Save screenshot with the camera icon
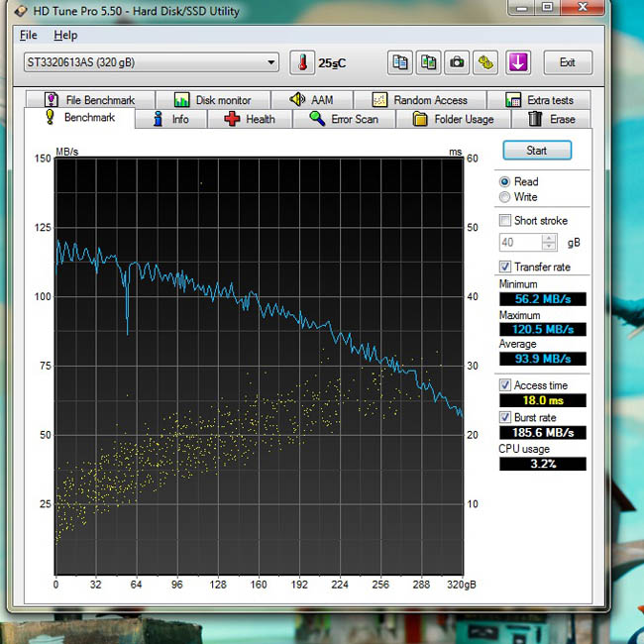 tap(457, 62)
